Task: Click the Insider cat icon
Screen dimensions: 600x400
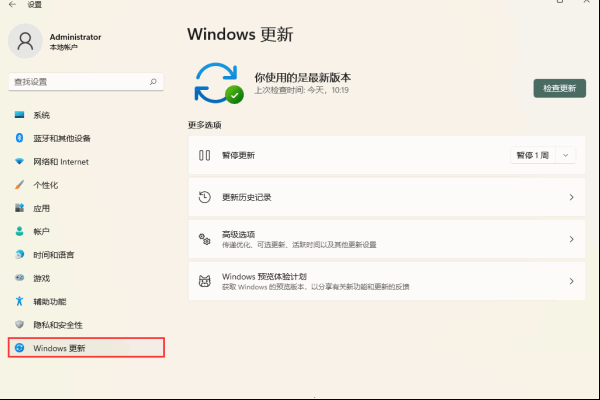Action: click(x=204, y=281)
